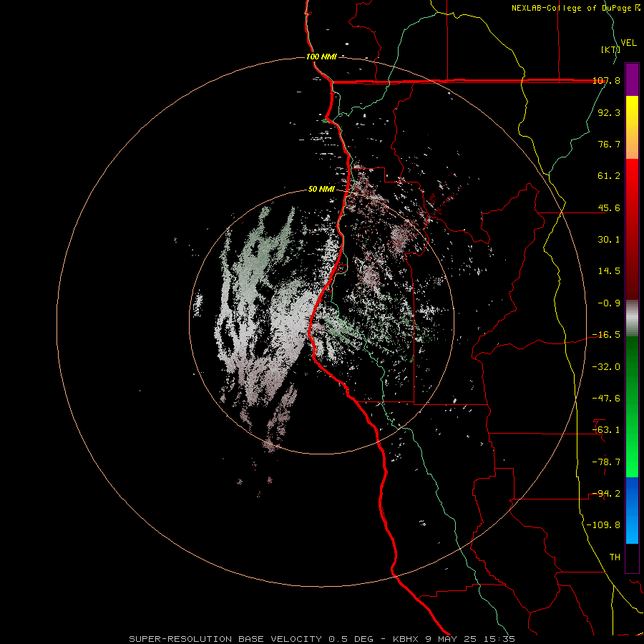The height and width of the screenshot is (644, 644).
Task: Click the 100 NMI range ring label
Action: tap(321, 57)
